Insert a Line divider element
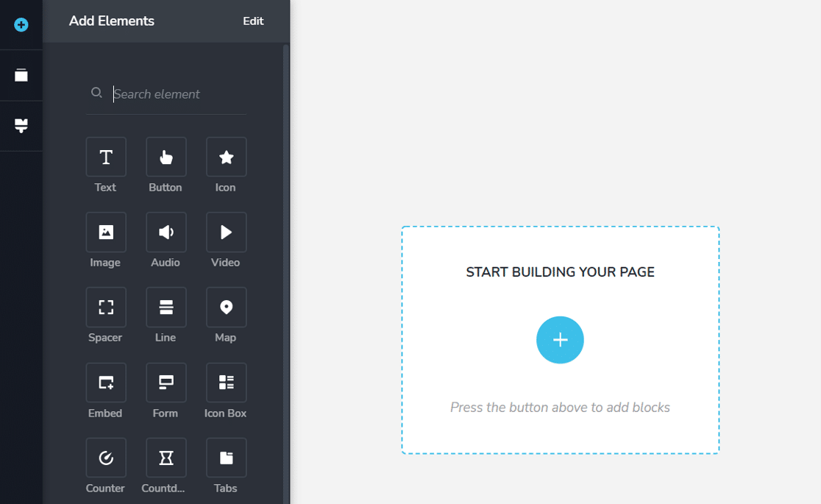The height and width of the screenshot is (504, 821). pyautogui.click(x=166, y=307)
